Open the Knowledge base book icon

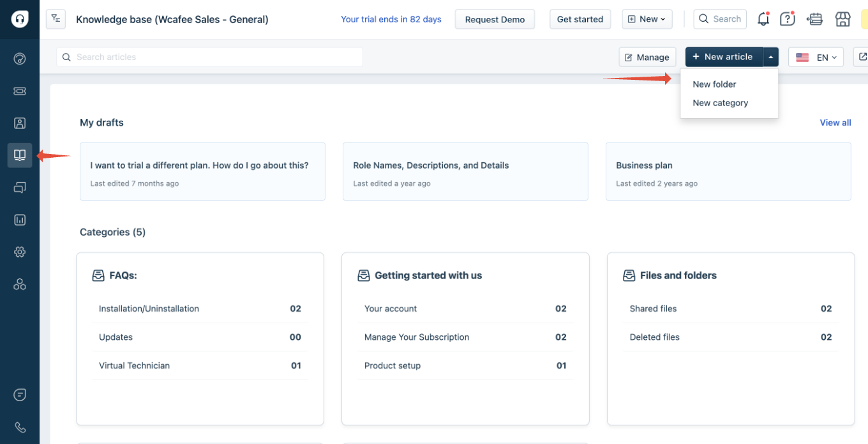click(20, 155)
